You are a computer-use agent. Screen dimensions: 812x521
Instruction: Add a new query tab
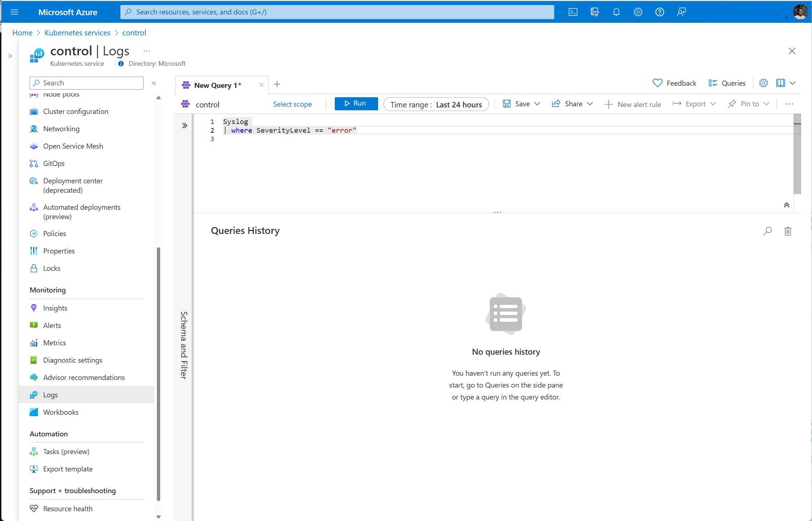pos(277,85)
